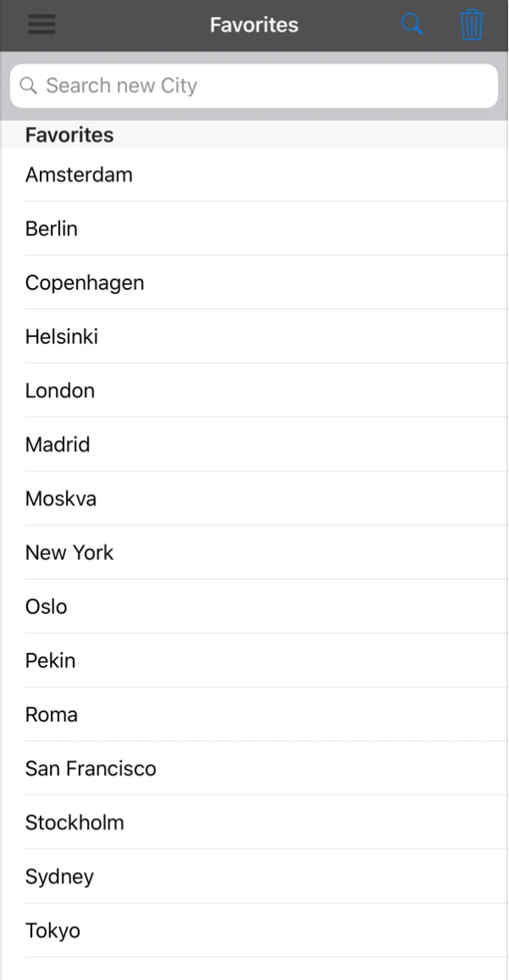Click the magnifier inside search bar

(29, 85)
